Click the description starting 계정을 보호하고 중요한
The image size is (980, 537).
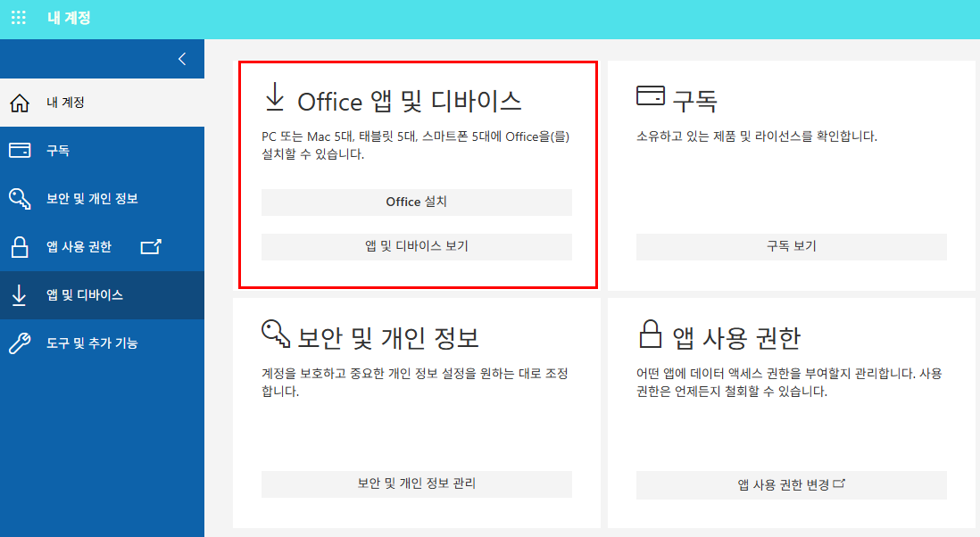[415, 382]
